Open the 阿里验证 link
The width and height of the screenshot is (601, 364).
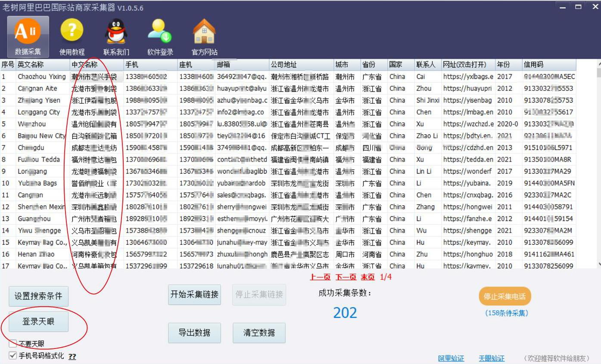point(451,358)
